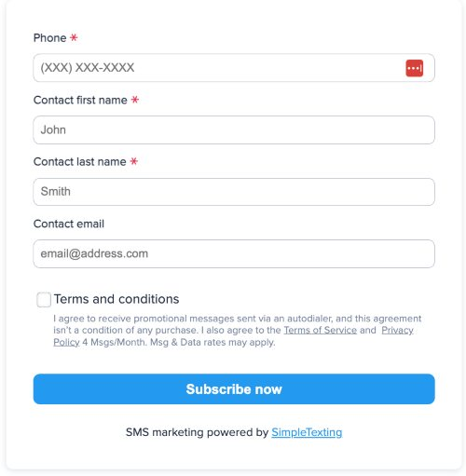Click the red asterisk beside Phone label
This screenshot has width=466, height=476.
(x=74, y=37)
